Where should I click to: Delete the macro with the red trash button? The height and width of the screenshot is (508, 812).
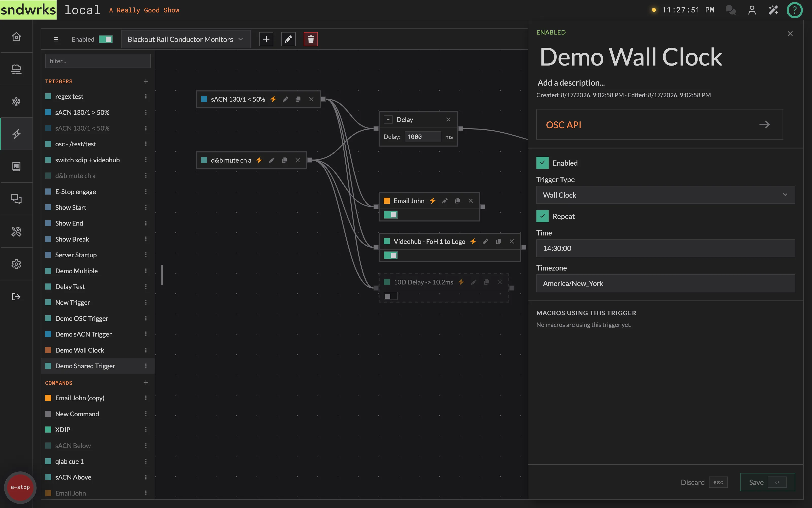[311, 39]
